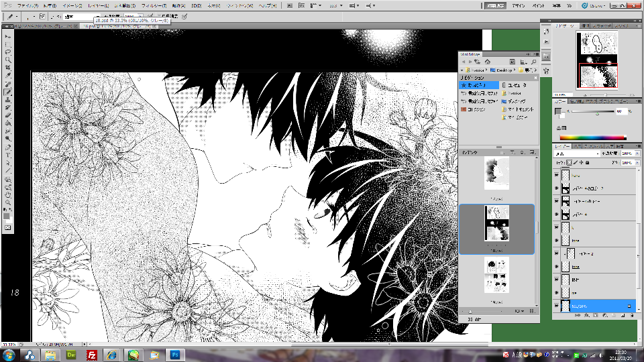Click the fx layer style icon

coord(586,316)
